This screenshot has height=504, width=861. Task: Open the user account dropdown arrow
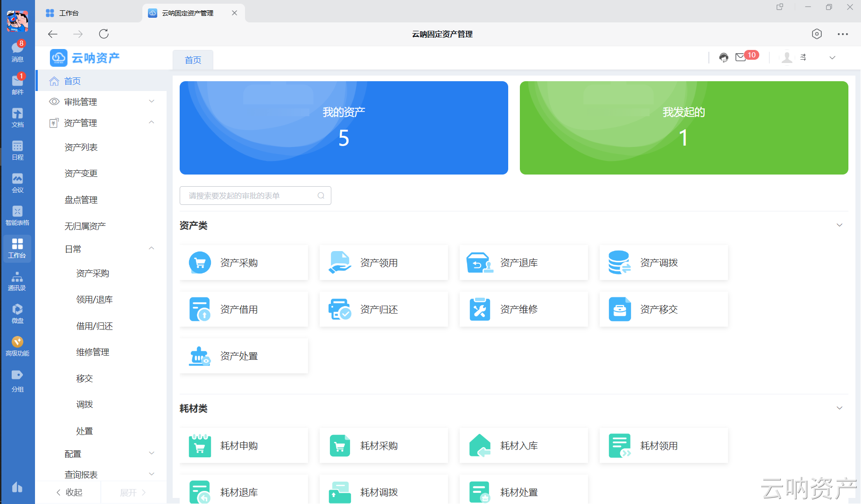pos(832,58)
